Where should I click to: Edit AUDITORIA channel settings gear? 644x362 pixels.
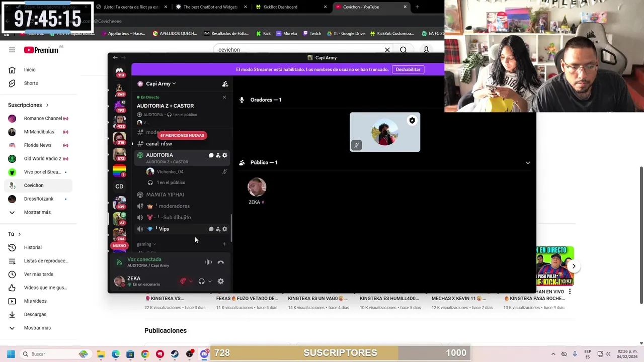(x=225, y=155)
